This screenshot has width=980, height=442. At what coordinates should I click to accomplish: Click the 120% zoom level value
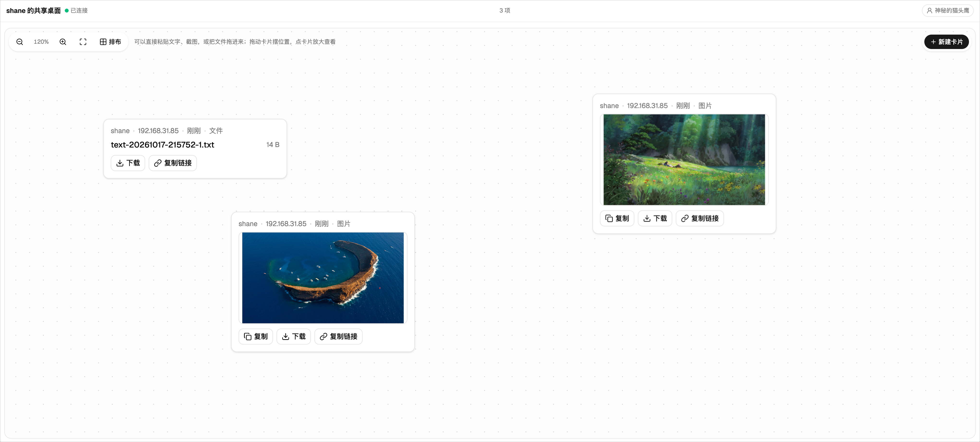click(41, 42)
